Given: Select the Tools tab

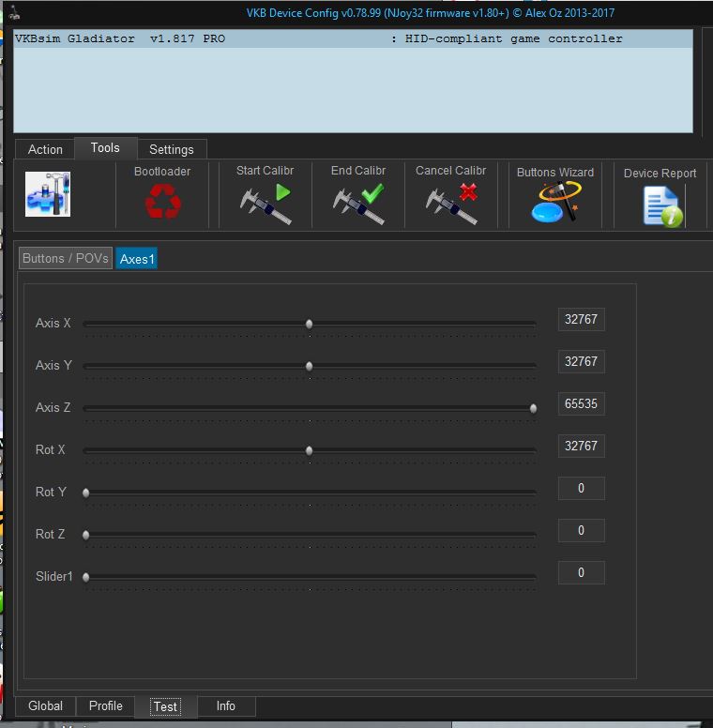Looking at the screenshot, I should [x=105, y=148].
